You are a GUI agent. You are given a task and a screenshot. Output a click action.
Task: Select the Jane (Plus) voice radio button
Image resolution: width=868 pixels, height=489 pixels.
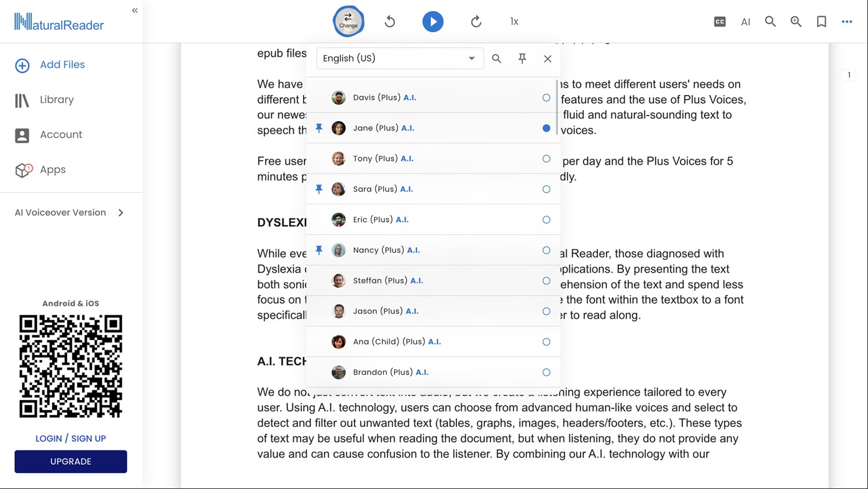[x=546, y=128]
